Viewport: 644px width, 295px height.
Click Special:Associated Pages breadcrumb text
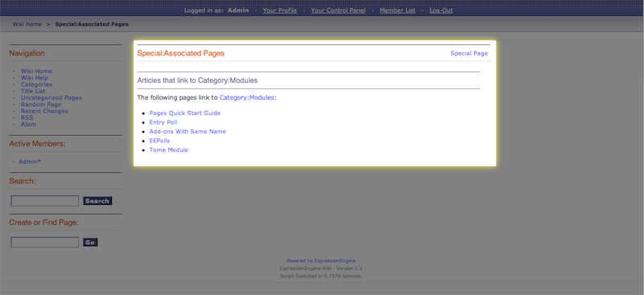click(92, 24)
